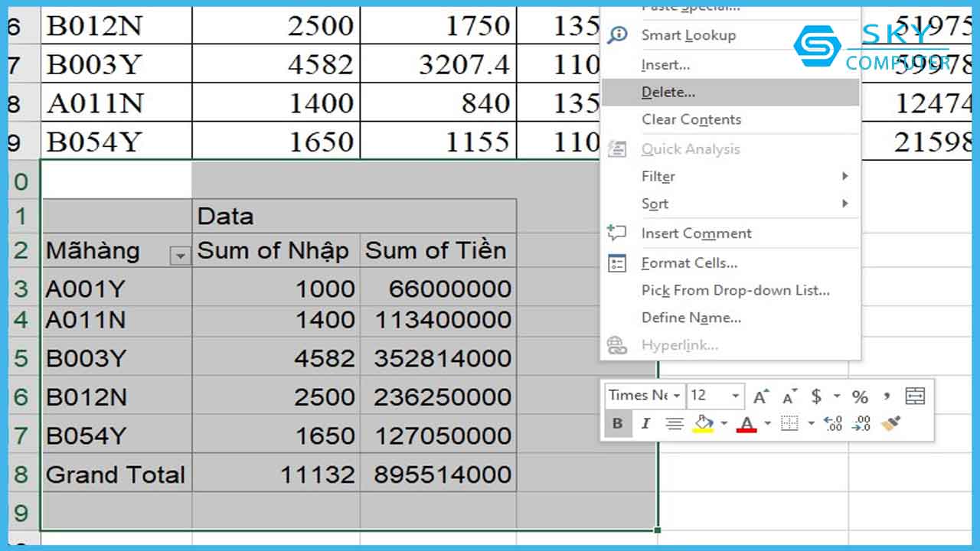The width and height of the screenshot is (980, 551).
Task: Open the Filter submenu
Action: click(730, 177)
